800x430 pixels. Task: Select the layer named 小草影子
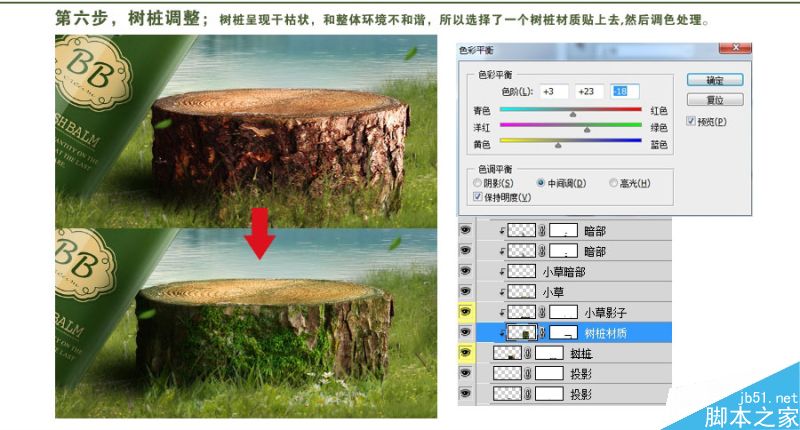606,313
